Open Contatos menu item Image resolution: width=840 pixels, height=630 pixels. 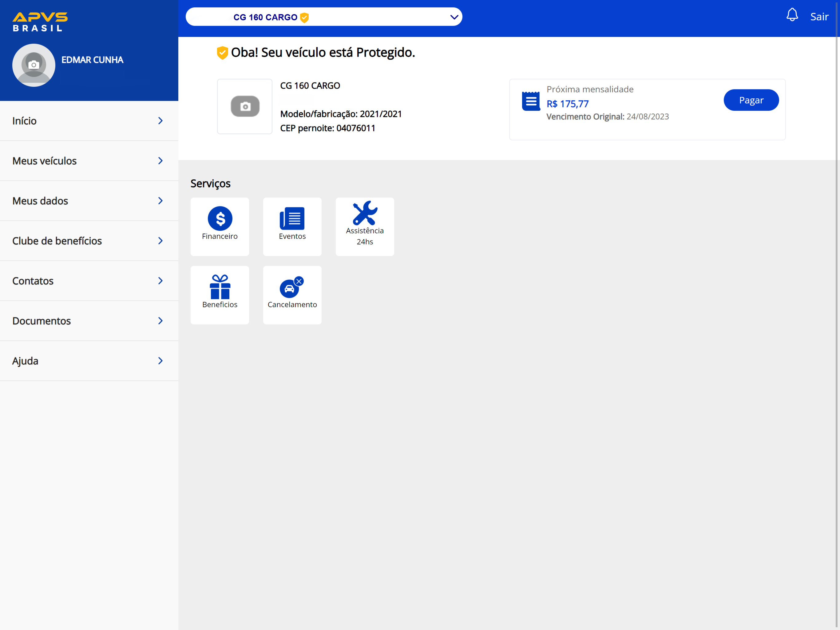(89, 281)
